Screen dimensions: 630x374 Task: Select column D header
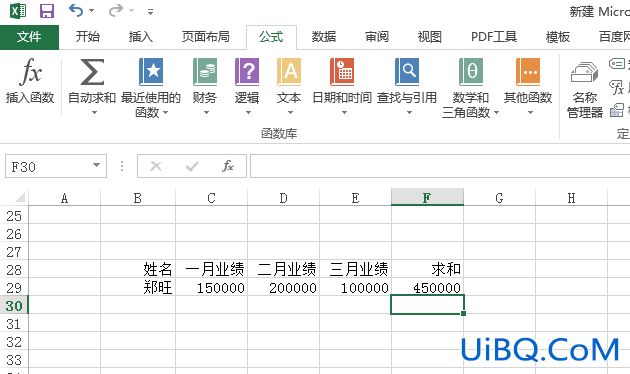(x=283, y=198)
